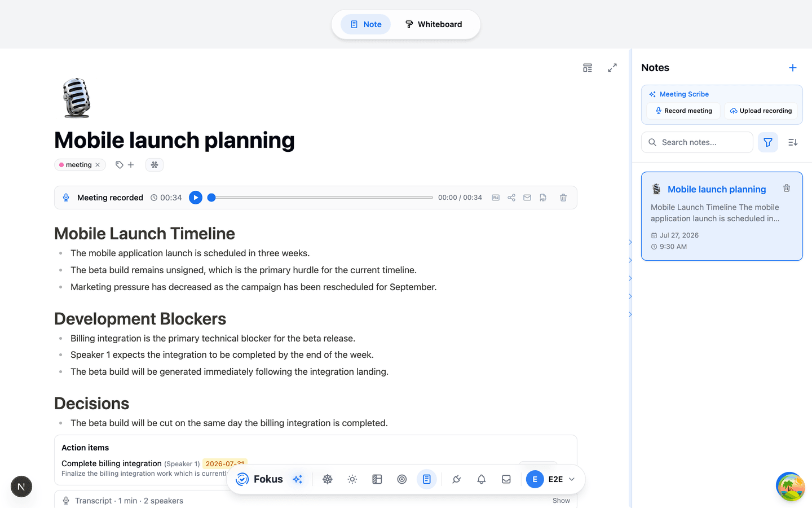Delete the meeting recording from audio bar
The image size is (812, 508).
(563, 198)
